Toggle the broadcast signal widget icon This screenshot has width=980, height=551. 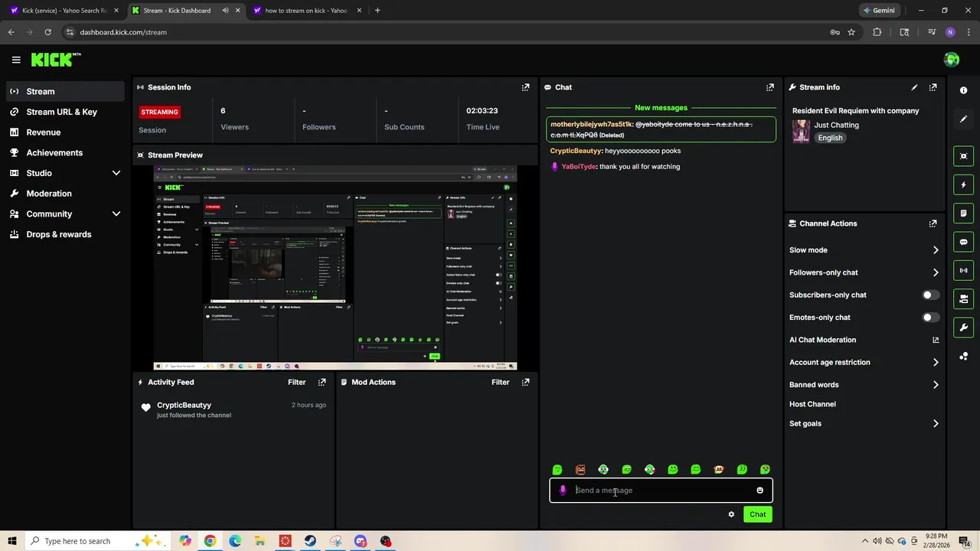click(x=964, y=270)
